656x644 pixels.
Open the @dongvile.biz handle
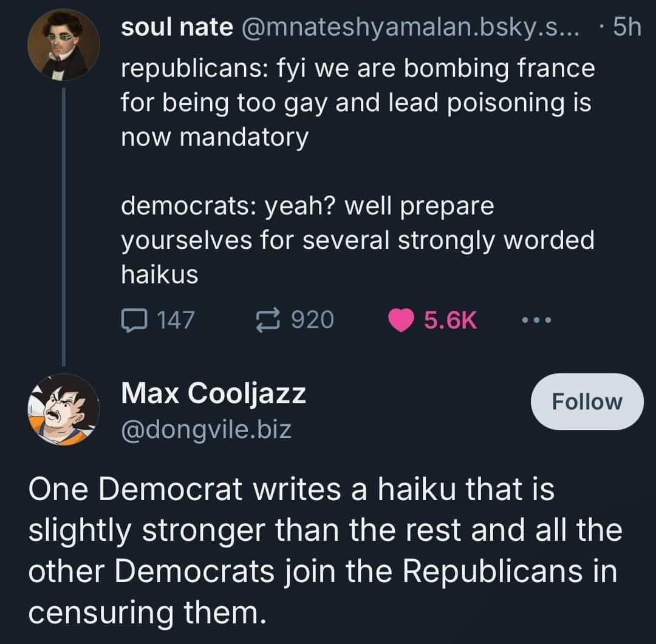pyautogui.click(x=207, y=430)
